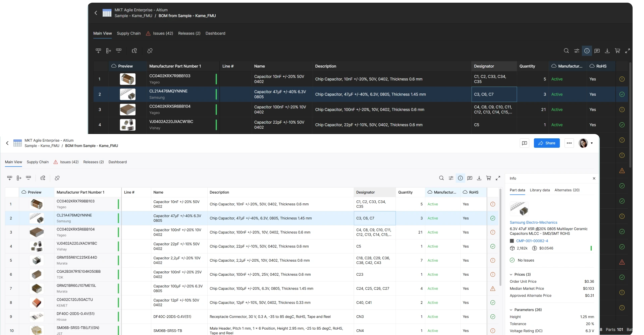Click designator cell C24, C25, C26, C27
The height and width of the screenshot is (335, 644).
[375, 288]
